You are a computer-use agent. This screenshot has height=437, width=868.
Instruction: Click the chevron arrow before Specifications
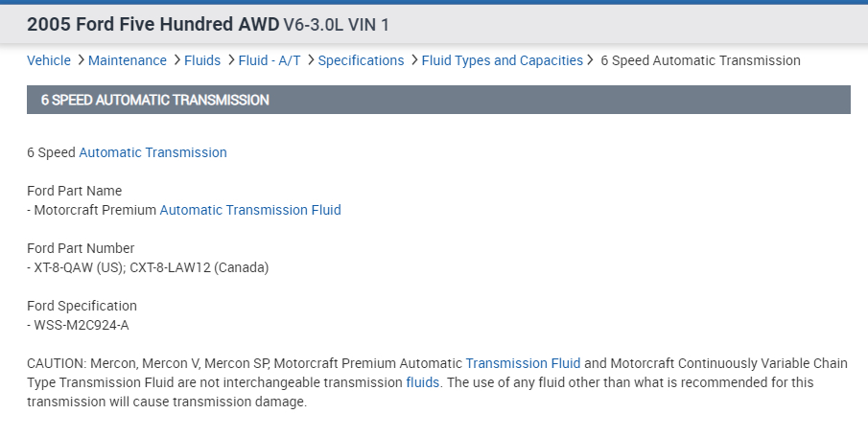[311, 60]
